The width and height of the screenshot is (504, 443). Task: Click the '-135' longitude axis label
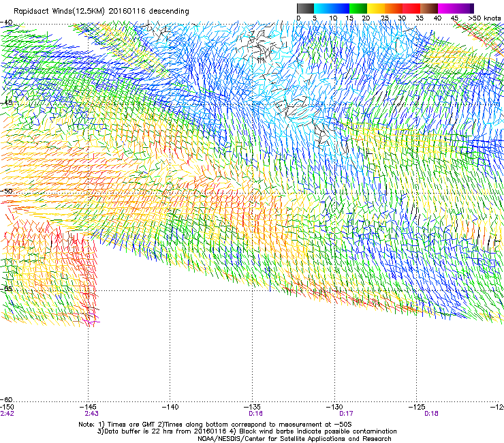point(252,407)
